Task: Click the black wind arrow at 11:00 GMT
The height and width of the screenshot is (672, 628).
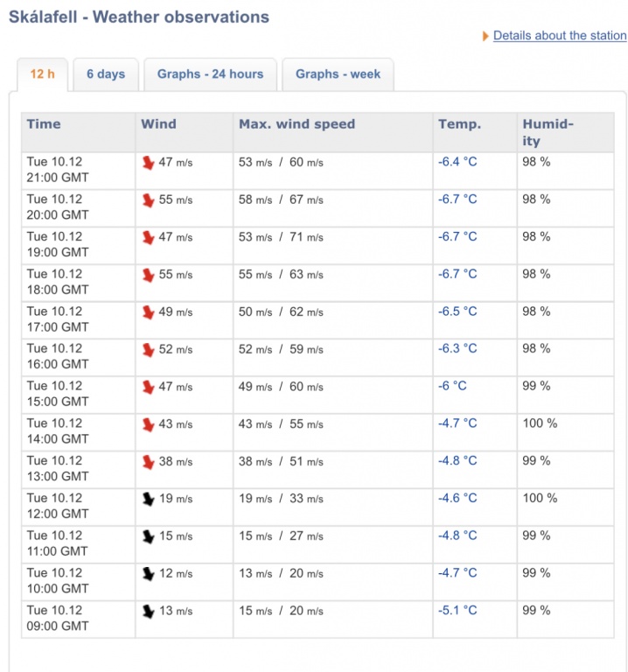Action: tap(148, 536)
